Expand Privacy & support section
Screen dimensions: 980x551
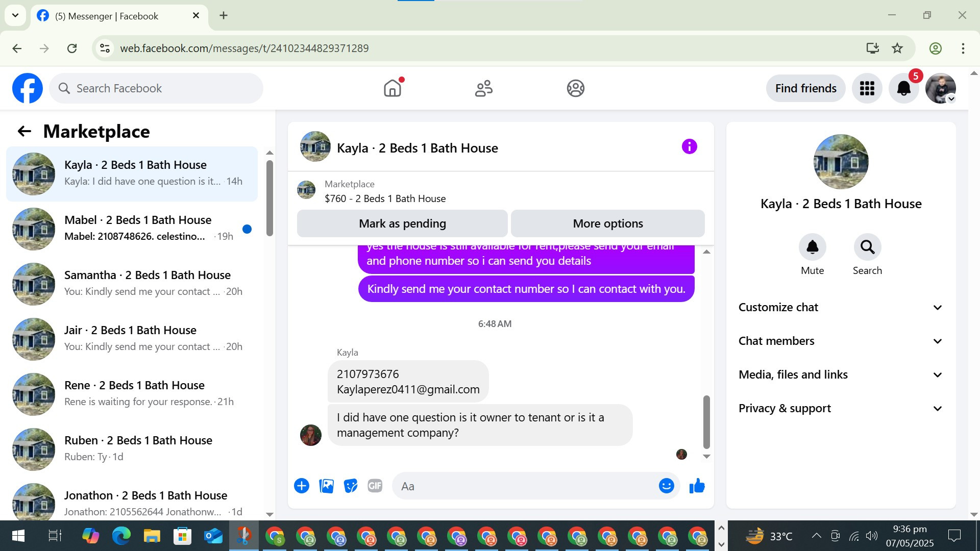840,408
